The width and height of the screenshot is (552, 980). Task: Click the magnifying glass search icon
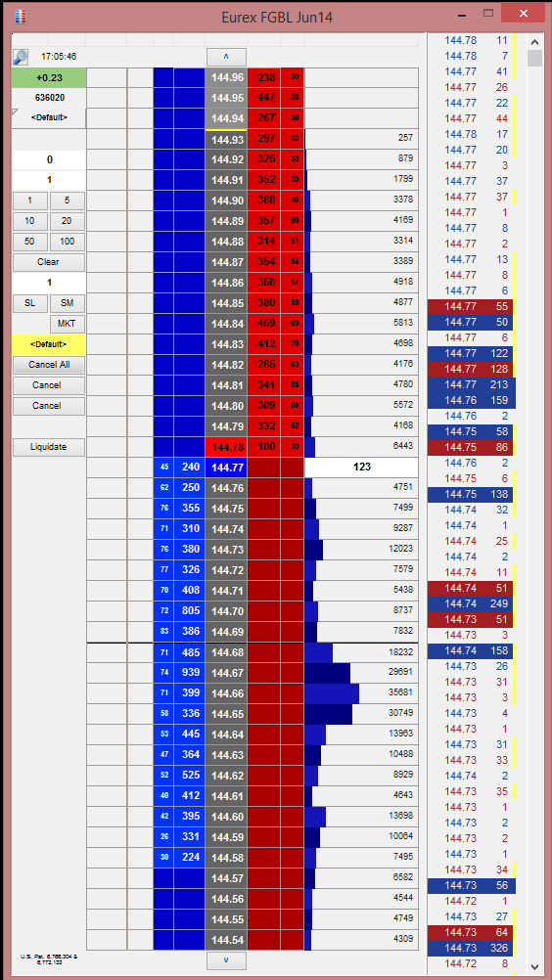click(x=21, y=58)
